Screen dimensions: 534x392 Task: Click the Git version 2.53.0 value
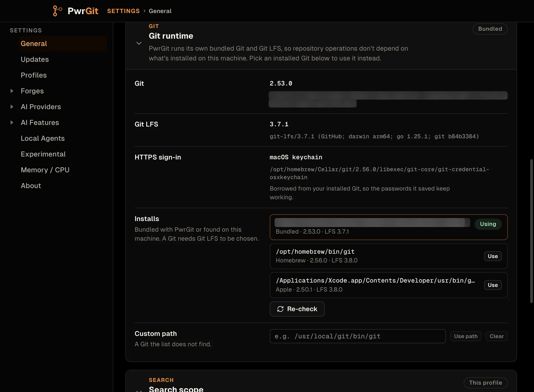(x=281, y=83)
